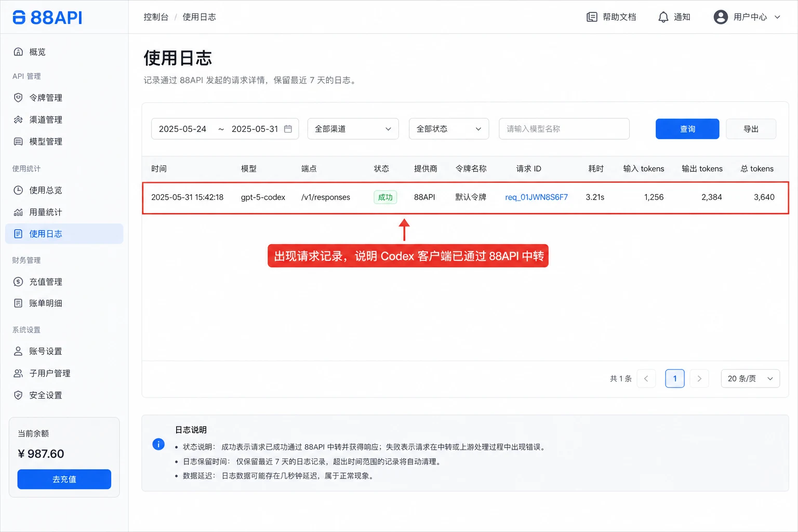Click the end date 2025-05-31 field
Viewport: 798px width, 532px height.
pyautogui.click(x=255, y=129)
